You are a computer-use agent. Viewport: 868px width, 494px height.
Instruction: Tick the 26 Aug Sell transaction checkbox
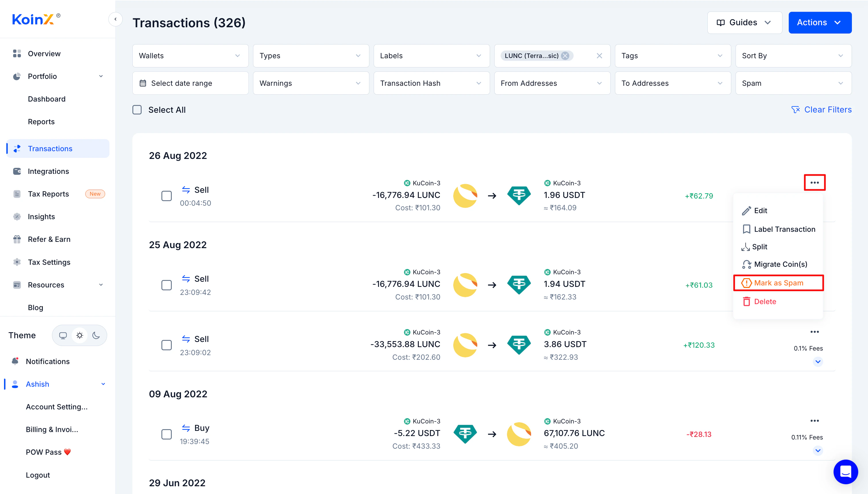click(166, 196)
